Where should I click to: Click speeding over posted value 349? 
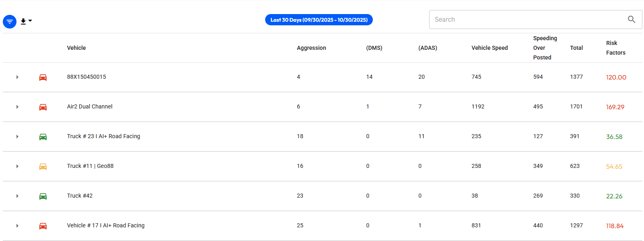pos(538,166)
